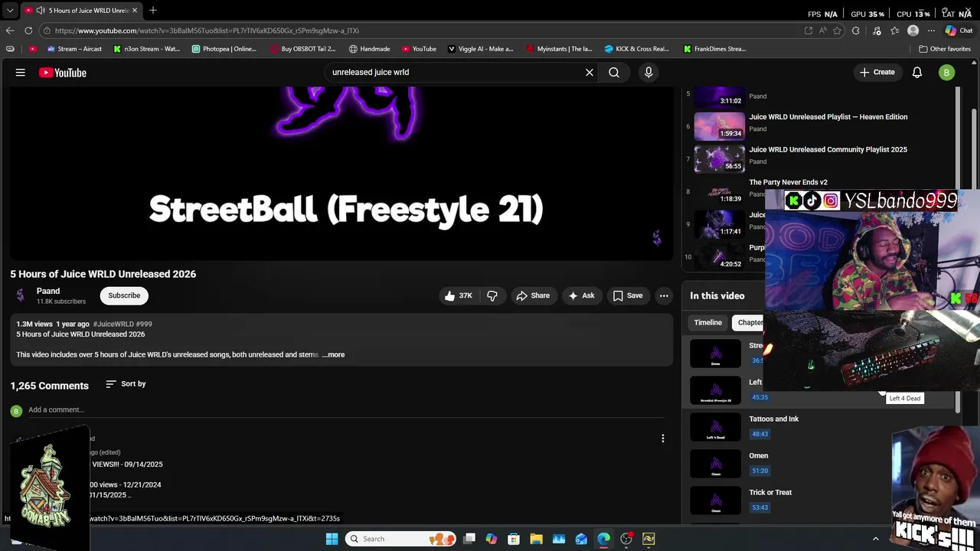Switch to the Timeline tab

pos(707,323)
